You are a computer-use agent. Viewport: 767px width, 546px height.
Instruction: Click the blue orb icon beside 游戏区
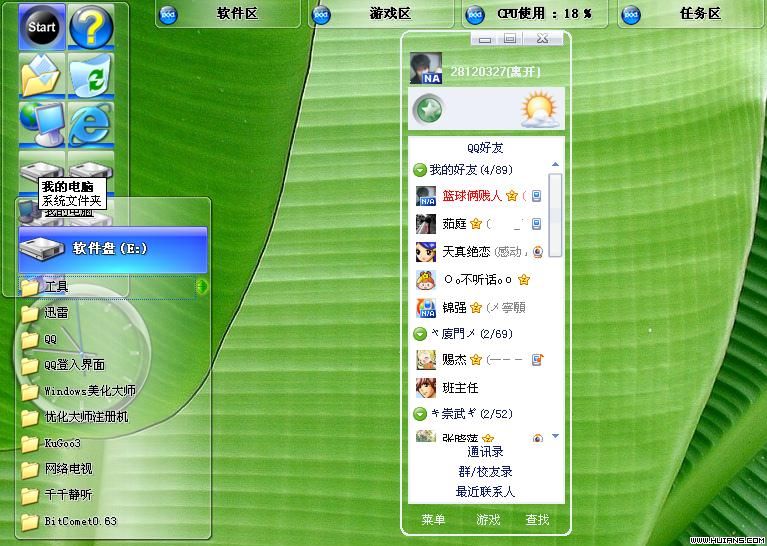tap(321, 15)
